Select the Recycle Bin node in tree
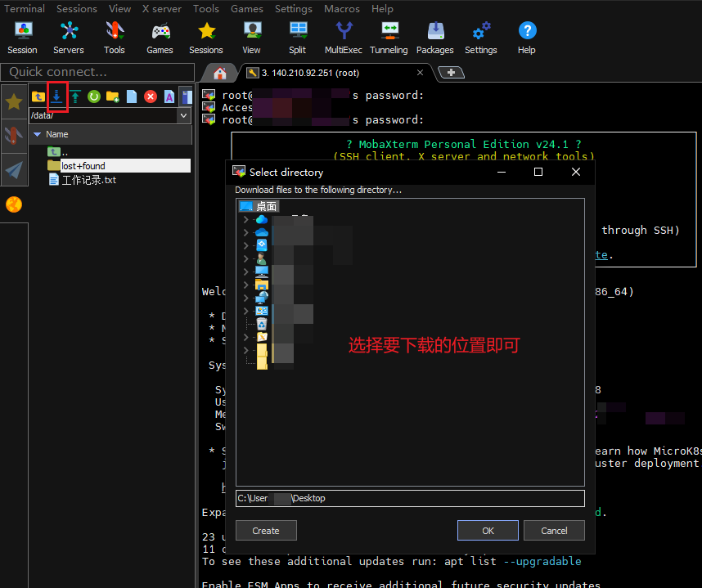702x588 pixels. tap(262, 324)
